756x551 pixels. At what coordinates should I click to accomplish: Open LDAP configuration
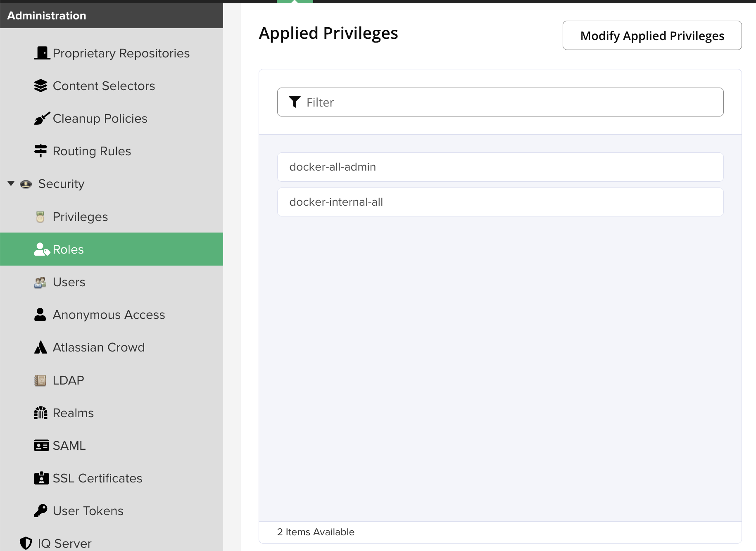(68, 380)
